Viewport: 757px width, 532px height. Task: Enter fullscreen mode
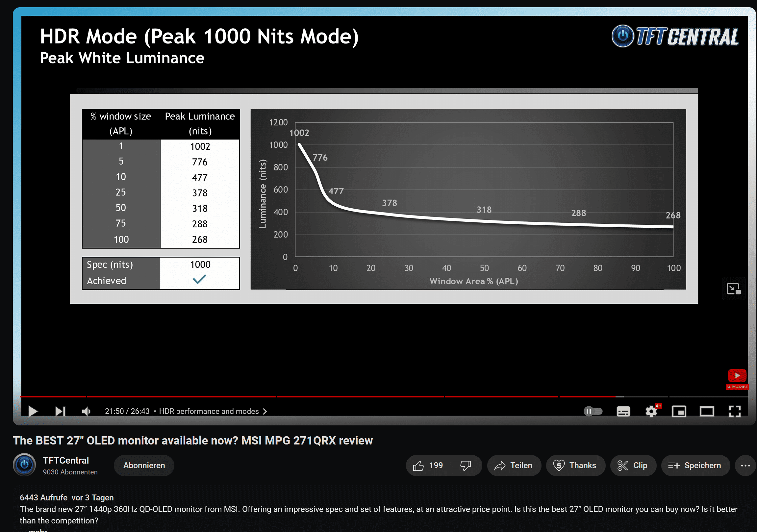point(735,411)
